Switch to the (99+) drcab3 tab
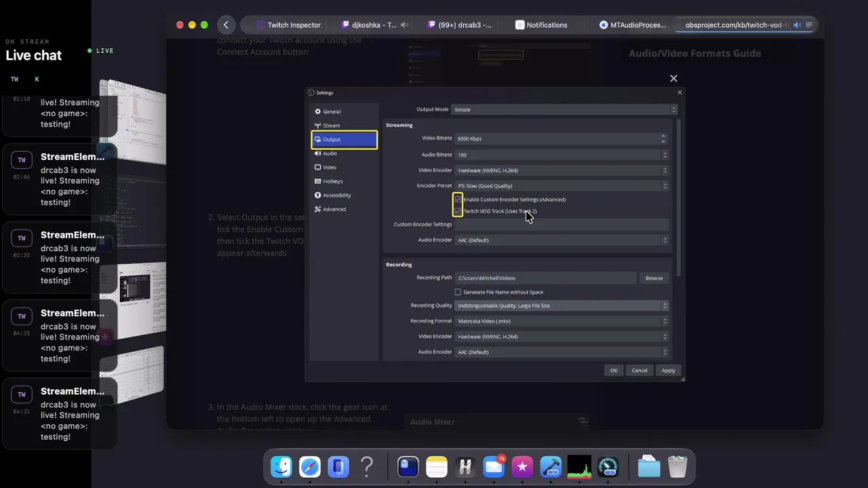 click(461, 25)
